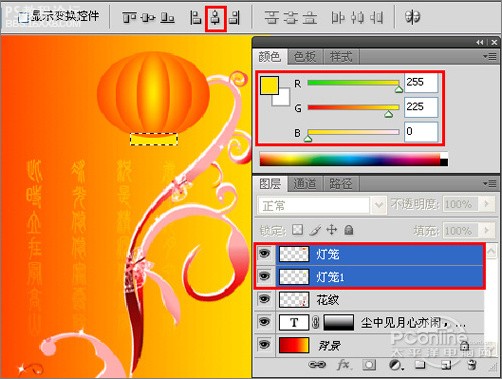
Task: Hide the 灯笼1 layer
Action: pos(265,276)
